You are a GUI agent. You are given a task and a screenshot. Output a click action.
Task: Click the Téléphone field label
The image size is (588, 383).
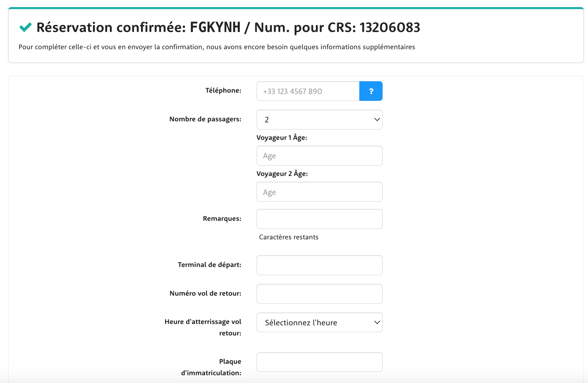pos(223,90)
